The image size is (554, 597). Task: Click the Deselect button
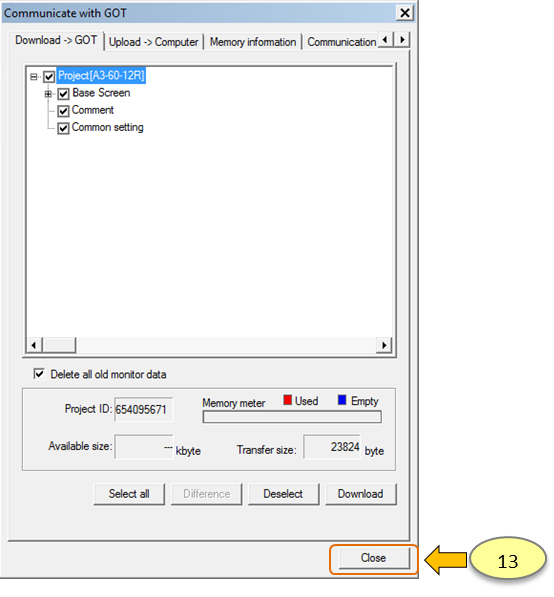(x=283, y=494)
